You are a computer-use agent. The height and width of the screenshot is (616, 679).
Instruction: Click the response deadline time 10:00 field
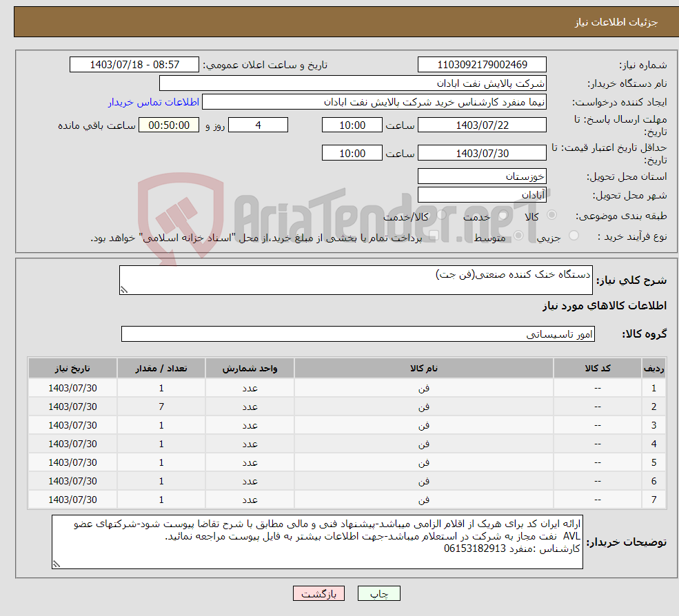pyautogui.click(x=352, y=125)
